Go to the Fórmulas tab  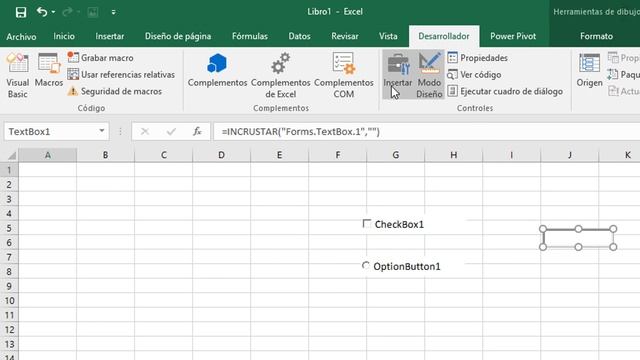250,36
